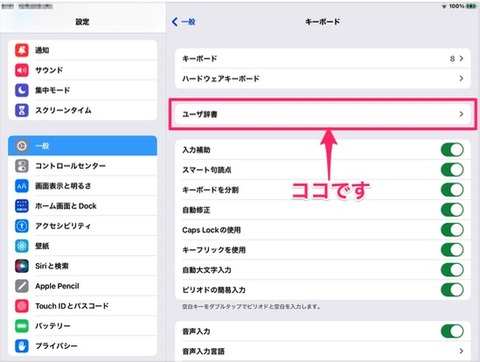Tap the プライバシー hand icon

[x=22, y=346]
